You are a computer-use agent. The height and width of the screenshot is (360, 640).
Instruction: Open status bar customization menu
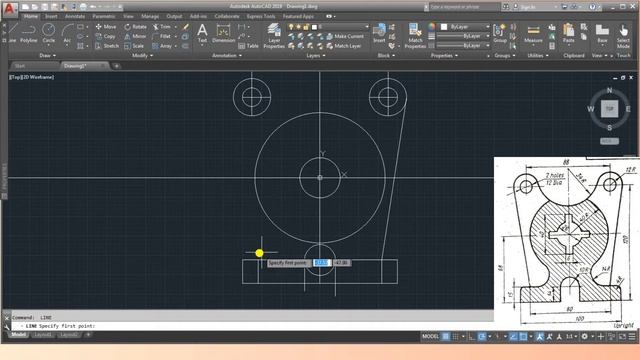pos(632,336)
